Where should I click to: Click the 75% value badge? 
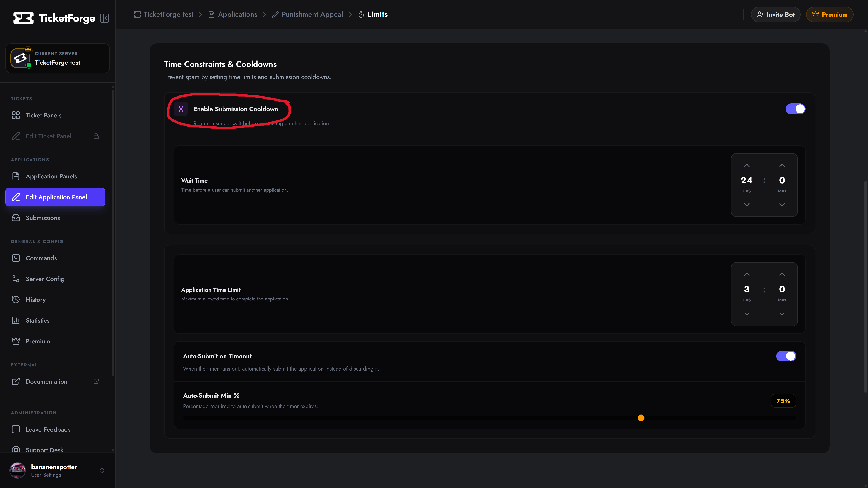pos(783,401)
